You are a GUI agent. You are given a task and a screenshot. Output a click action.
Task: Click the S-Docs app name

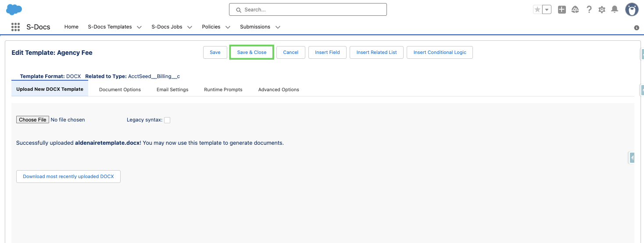coord(38,27)
